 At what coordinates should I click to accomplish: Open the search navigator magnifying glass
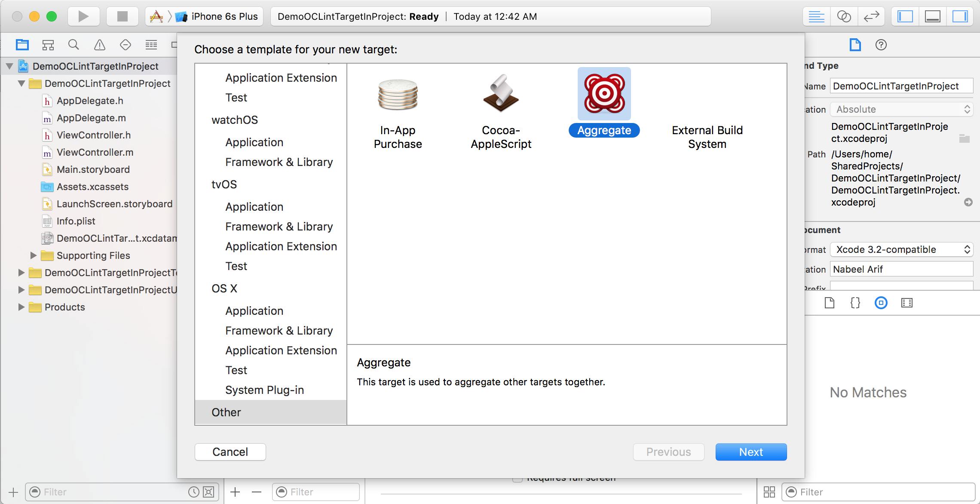[x=73, y=44]
